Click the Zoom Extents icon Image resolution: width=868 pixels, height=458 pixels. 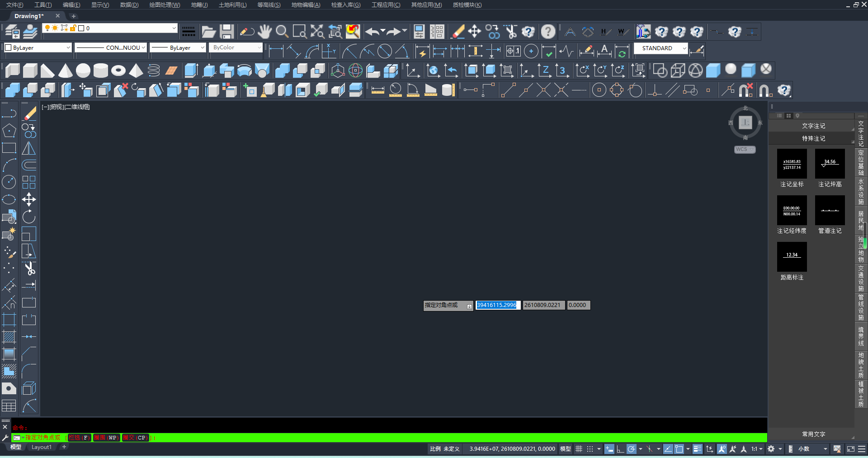(x=317, y=32)
